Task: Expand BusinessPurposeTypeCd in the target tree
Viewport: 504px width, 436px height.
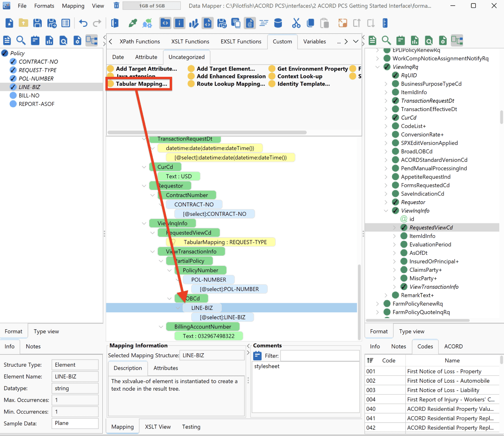Action: (386, 84)
